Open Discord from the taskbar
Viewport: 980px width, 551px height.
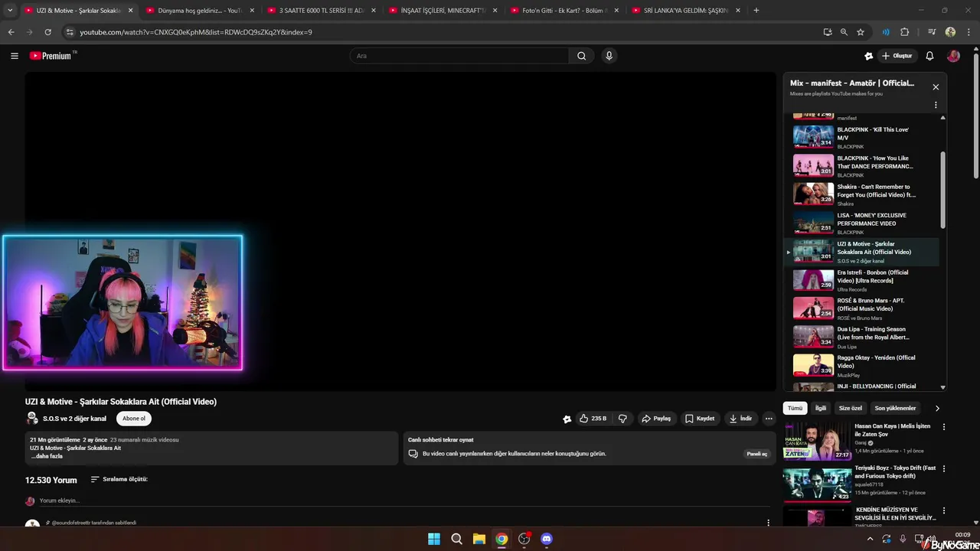pyautogui.click(x=547, y=539)
